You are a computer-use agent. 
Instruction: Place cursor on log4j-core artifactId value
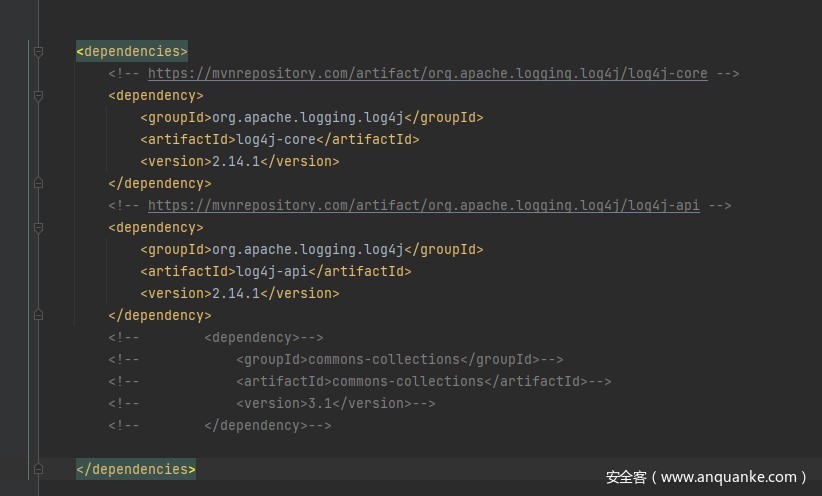[269, 140]
